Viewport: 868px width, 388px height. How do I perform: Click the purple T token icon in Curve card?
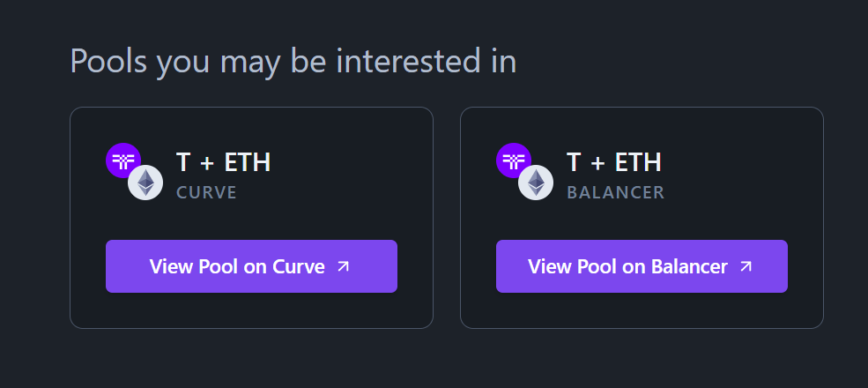tap(122, 160)
